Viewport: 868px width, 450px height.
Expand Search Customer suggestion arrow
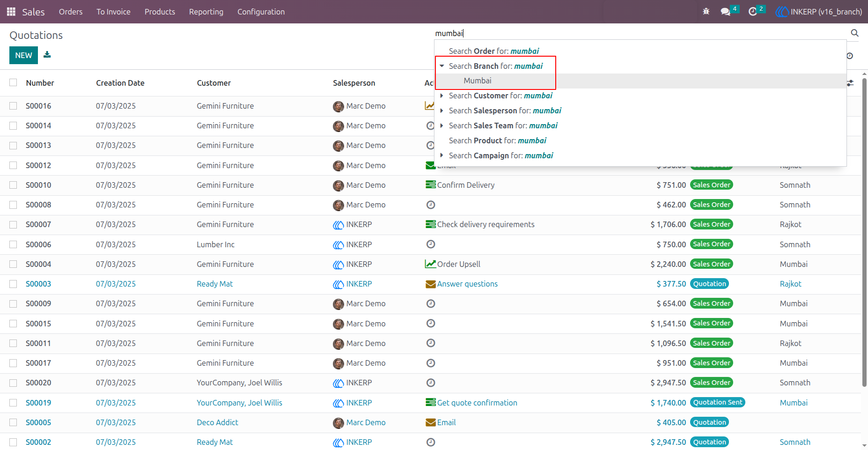click(441, 96)
